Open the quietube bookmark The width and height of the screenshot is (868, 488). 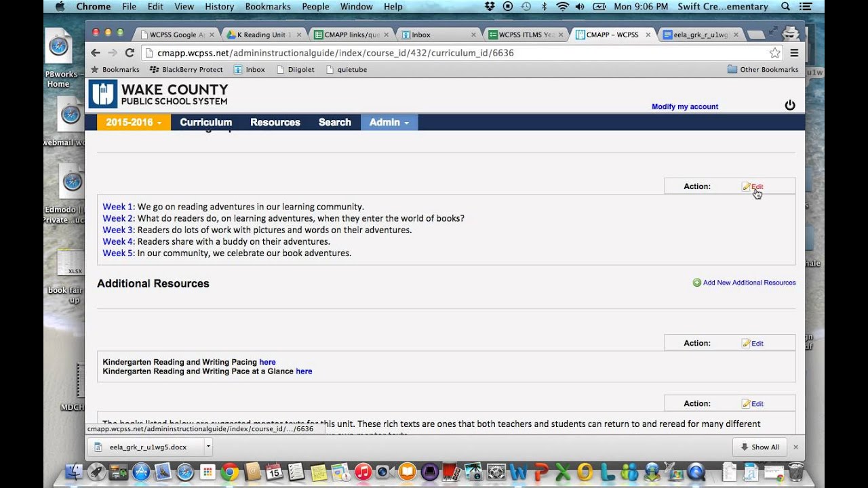[347, 70]
